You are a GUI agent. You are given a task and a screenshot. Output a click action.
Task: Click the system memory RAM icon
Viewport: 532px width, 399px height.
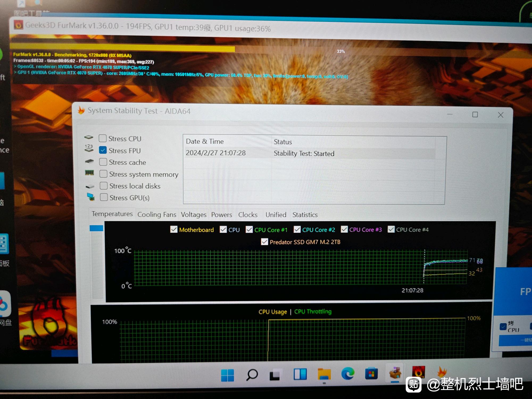point(89,173)
